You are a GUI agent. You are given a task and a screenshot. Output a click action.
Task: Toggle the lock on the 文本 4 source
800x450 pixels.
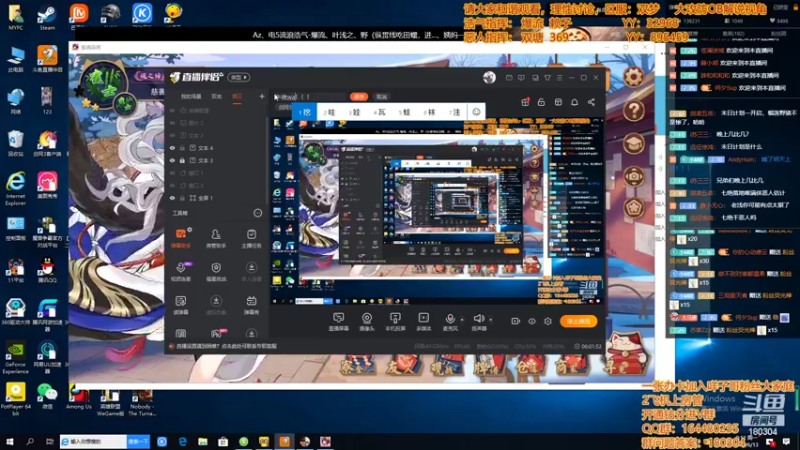[x=182, y=148]
